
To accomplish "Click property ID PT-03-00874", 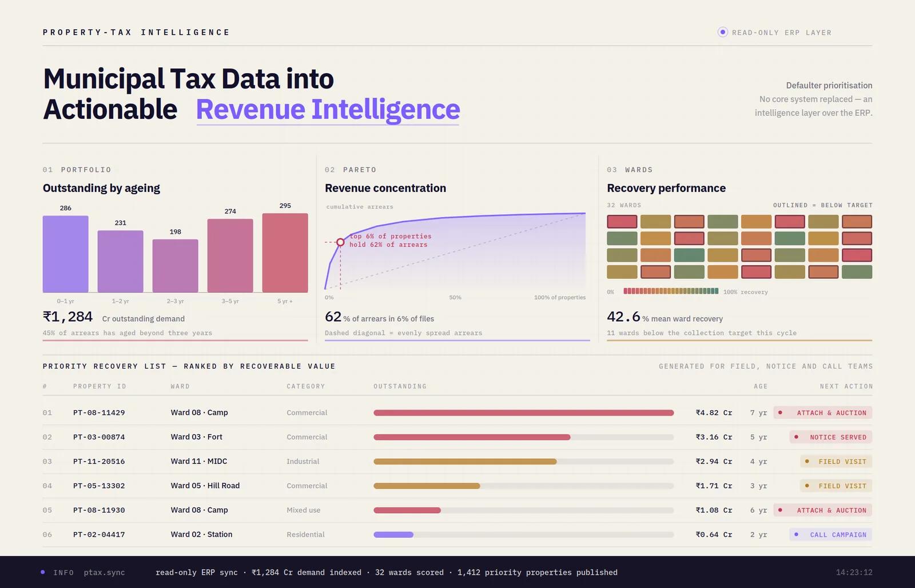I will point(99,437).
